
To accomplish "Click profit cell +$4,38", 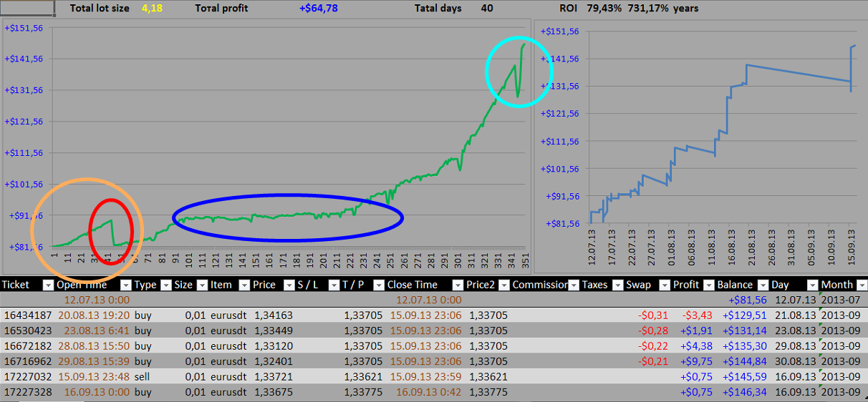I will coord(697,346).
